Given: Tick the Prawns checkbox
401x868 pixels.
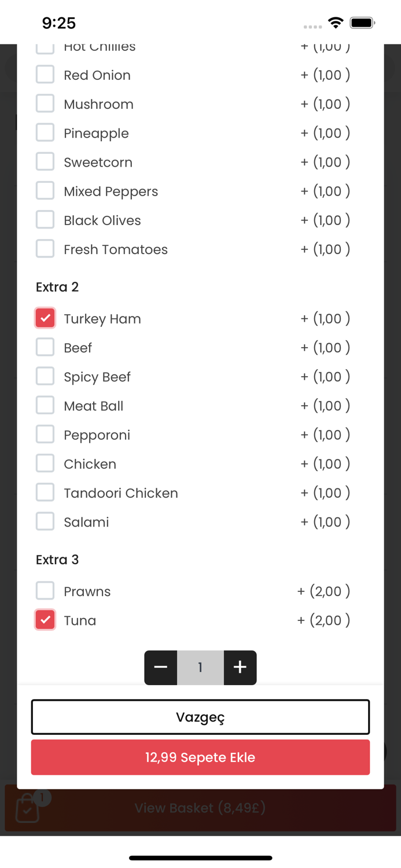Looking at the screenshot, I should 45,591.
